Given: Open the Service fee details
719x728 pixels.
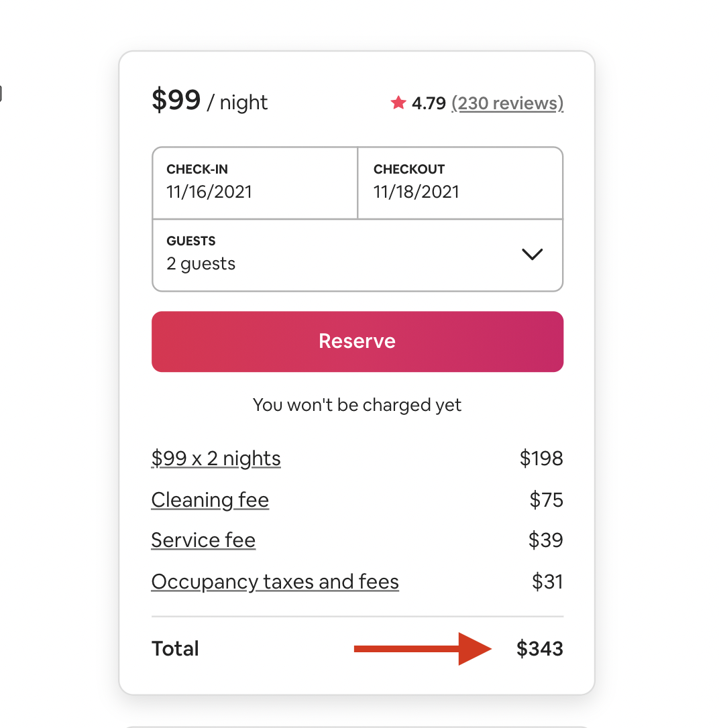Looking at the screenshot, I should (203, 540).
